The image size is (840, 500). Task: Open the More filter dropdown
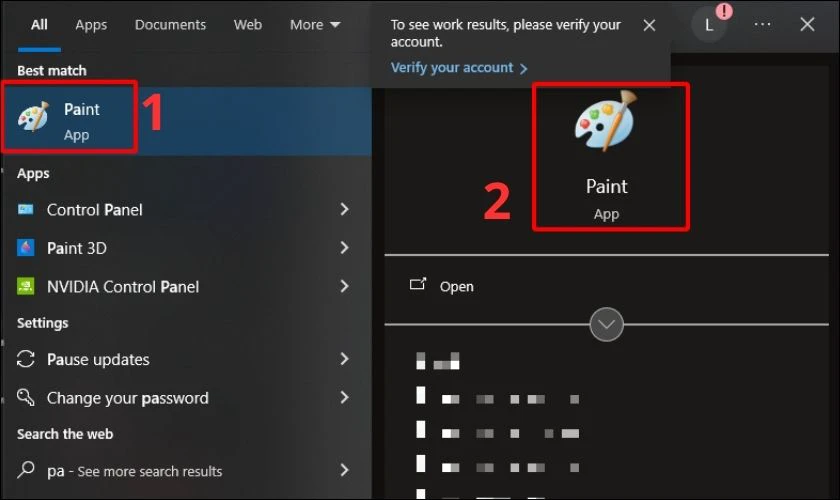point(315,25)
